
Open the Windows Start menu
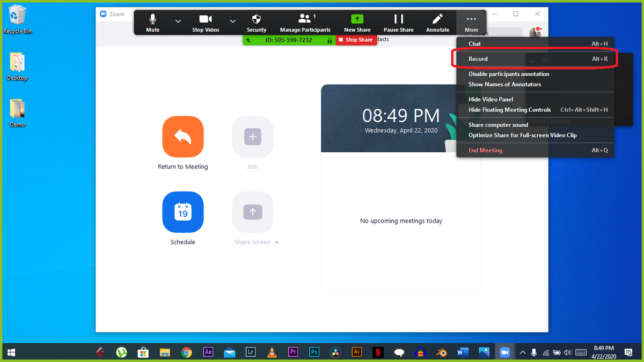[x=11, y=352]
